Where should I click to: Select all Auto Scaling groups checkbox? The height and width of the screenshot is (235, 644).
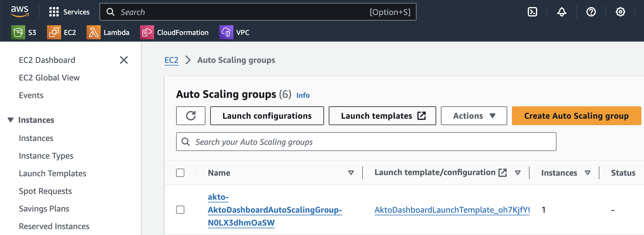point(180,173)
